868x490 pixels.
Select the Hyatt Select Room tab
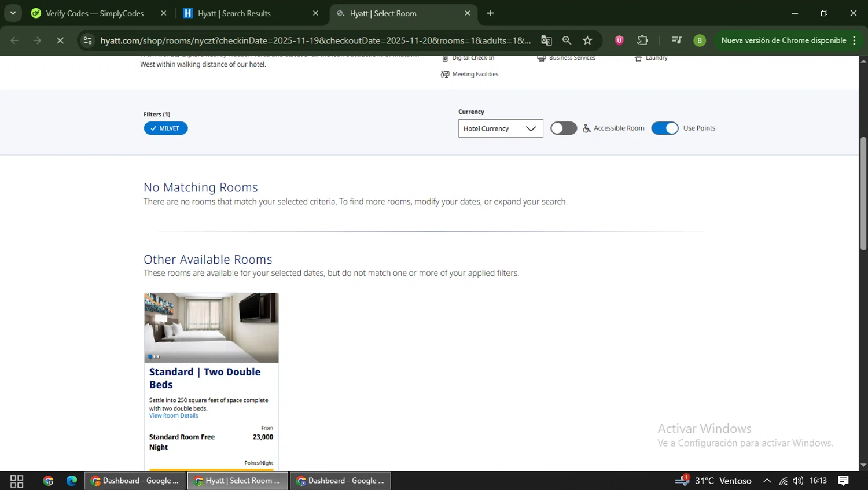(403, 13)
